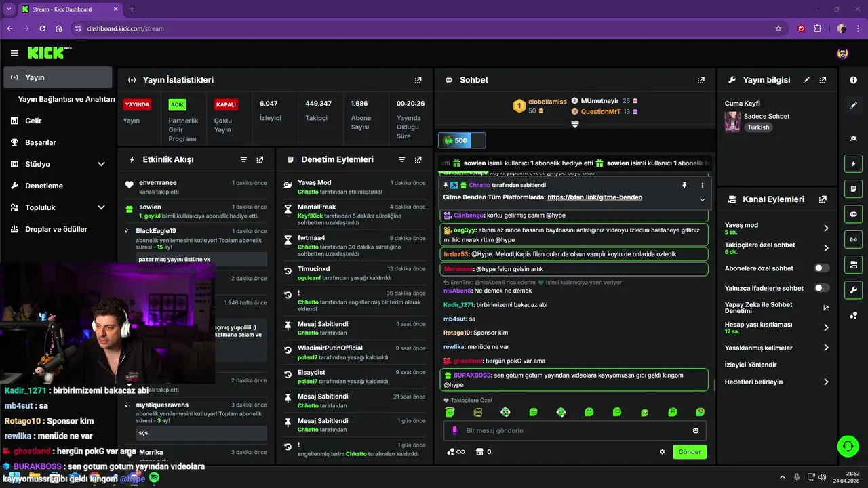Pop out the Denetim Eylemleri panel
Image resolution: width=868 pixels, height=488 pixels.
418,160
